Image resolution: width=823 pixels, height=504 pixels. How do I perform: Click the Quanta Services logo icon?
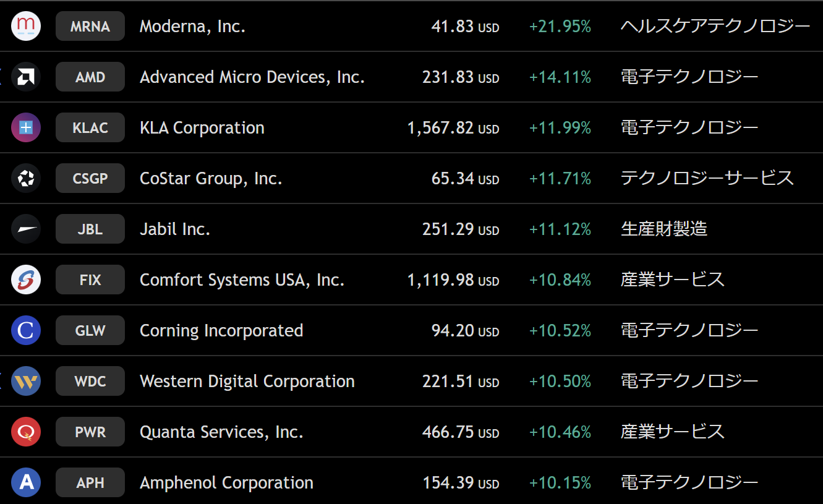[x=26, y=432]
